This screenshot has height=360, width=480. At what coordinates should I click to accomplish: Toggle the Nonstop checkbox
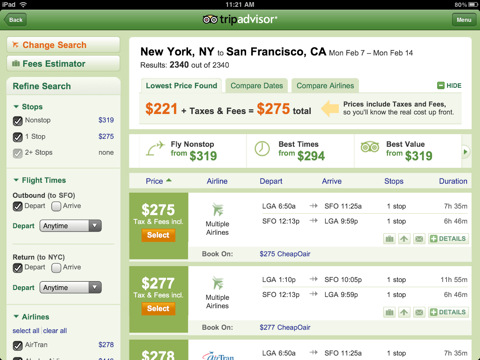(18, 121)
